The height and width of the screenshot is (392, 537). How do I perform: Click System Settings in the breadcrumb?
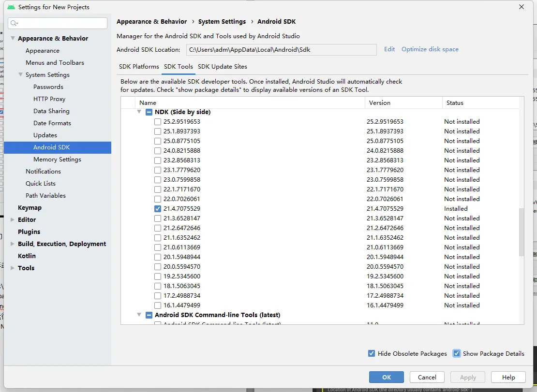(x=222, y=22)
